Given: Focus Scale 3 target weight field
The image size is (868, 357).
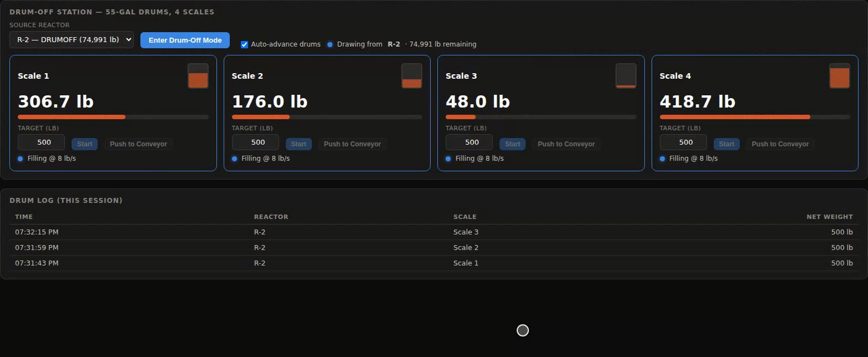Looking at the screenshot, I should coord(470,142).
